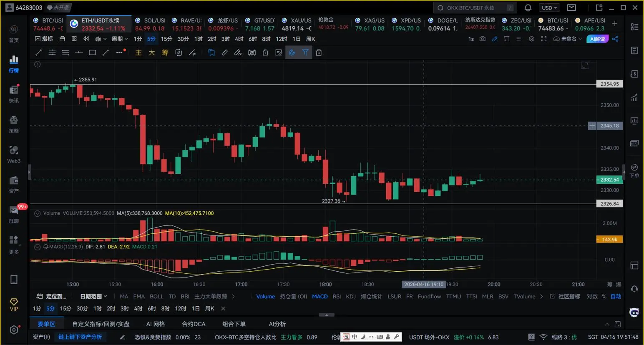Toggle the 对数 log scale option
This screenshot has height=345, width=644.
(x=592, y=296)
